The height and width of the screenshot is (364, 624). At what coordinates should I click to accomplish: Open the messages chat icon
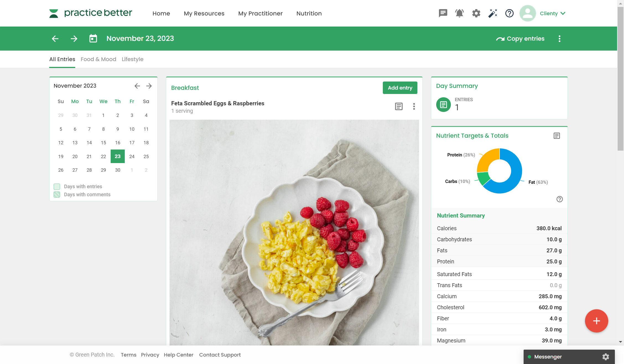(443, 13)
